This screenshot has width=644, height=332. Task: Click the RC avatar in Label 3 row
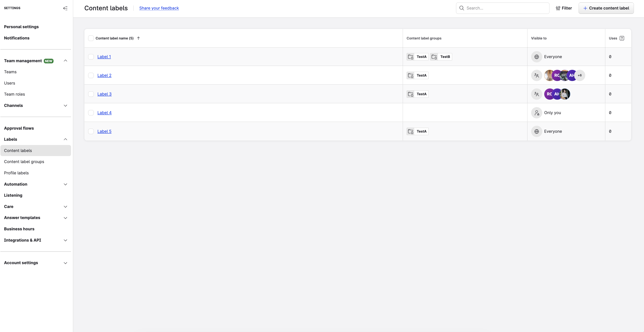pyautogui.click(x=549, y=94)
